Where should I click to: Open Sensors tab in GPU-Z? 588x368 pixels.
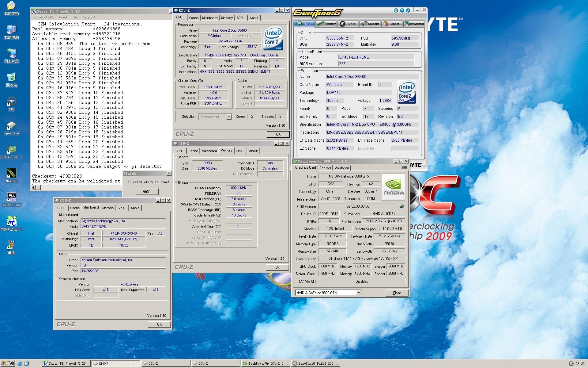[x=325, y=168]
